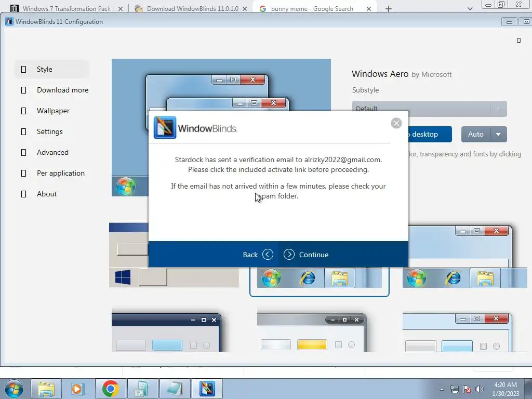532x399 pixels.
Task: Click the Per application sidebar icon
Action: coord(23,173)
